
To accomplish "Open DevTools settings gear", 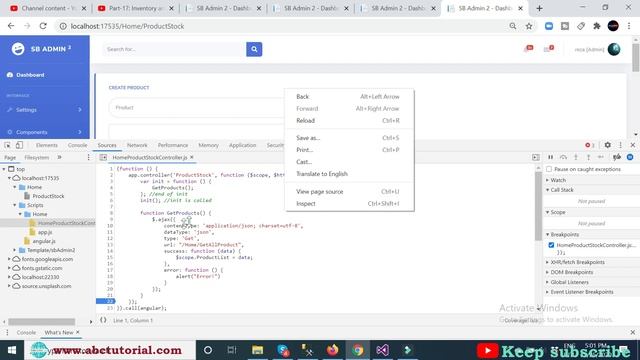I will [x=608, y=145].
